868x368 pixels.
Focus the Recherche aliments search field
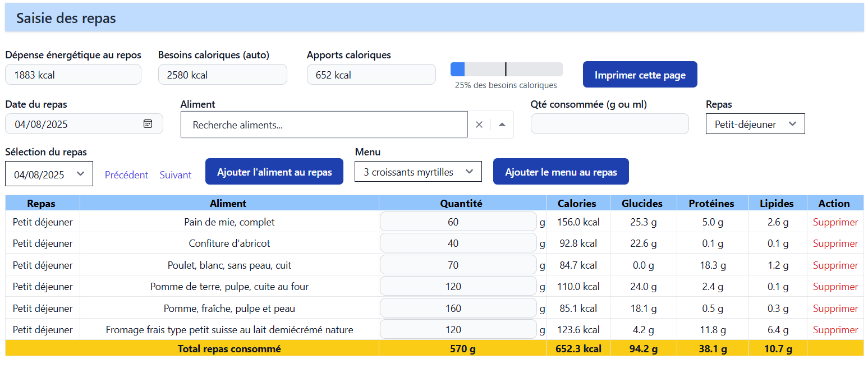pos(324,125)
